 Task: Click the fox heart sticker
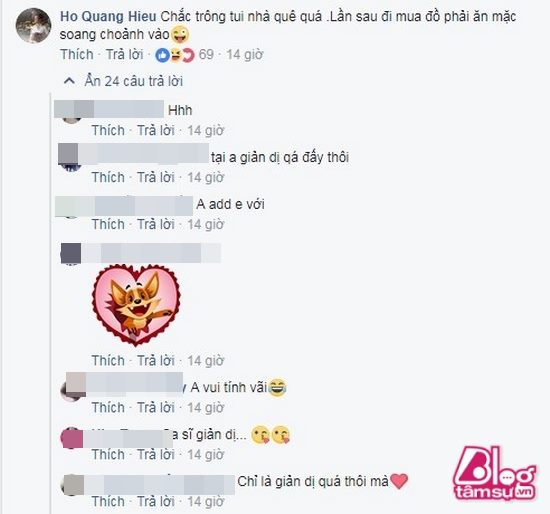coord(137,305)
